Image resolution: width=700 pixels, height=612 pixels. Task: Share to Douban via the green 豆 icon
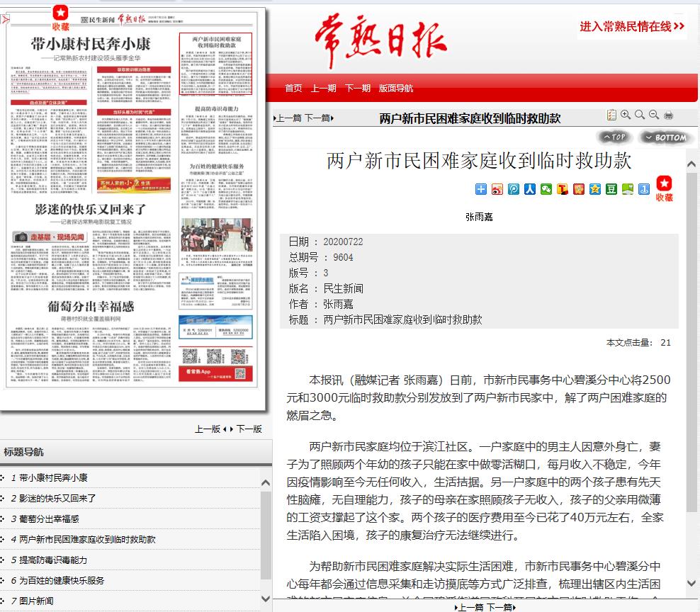point(611,189)
